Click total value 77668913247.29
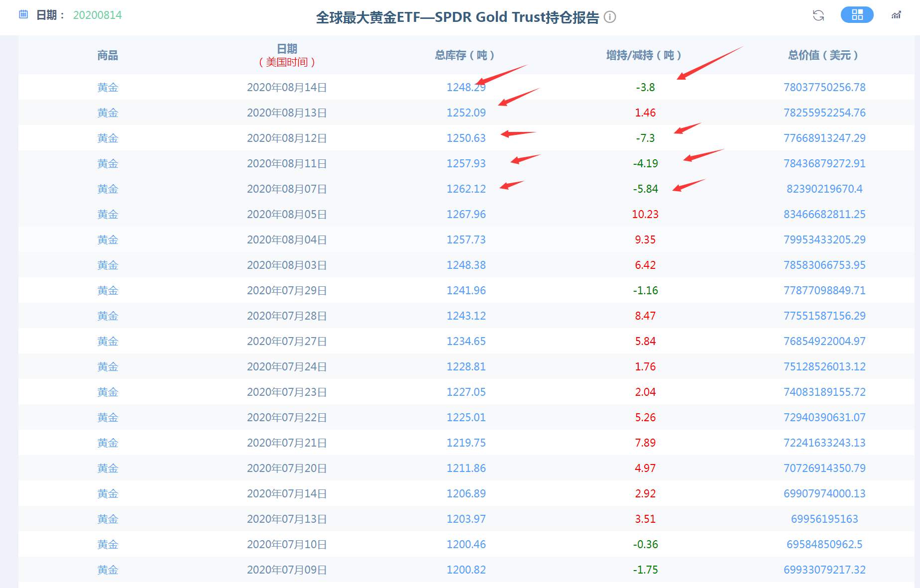The width and height of the screenshot is (920, 588). (x=824, y=138)
